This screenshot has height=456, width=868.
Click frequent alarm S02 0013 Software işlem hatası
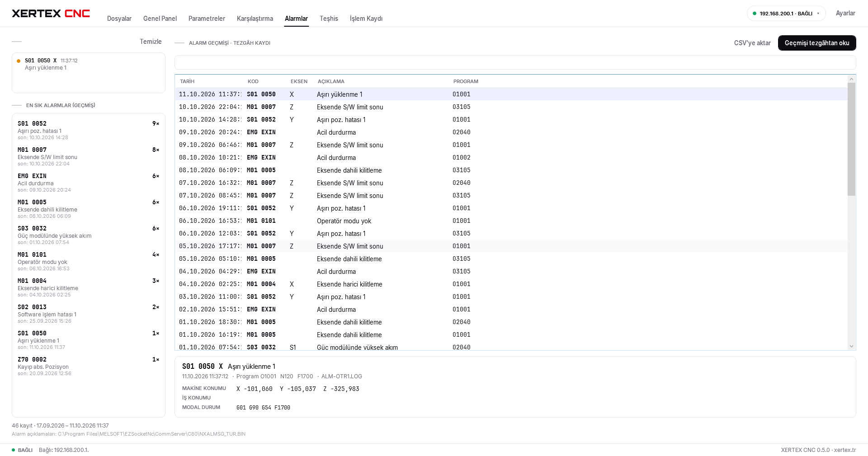(89, 314)
